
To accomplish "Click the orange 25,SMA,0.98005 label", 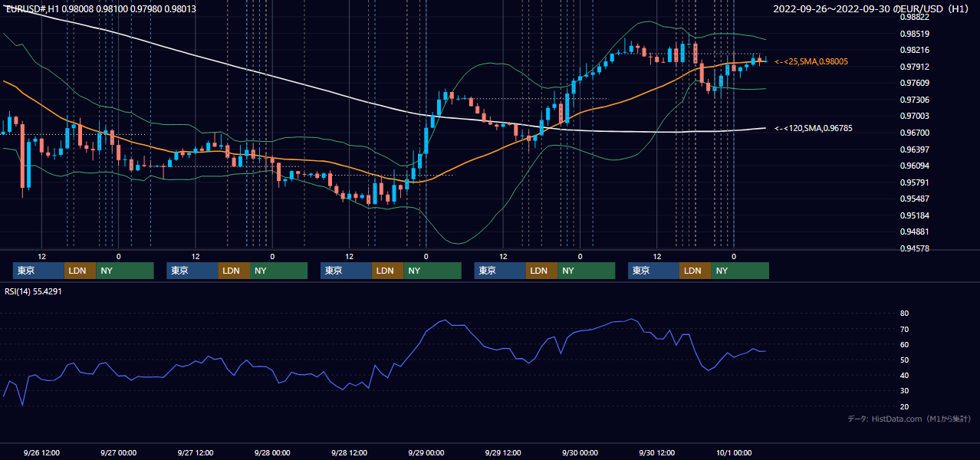I will tap(811, 61).
